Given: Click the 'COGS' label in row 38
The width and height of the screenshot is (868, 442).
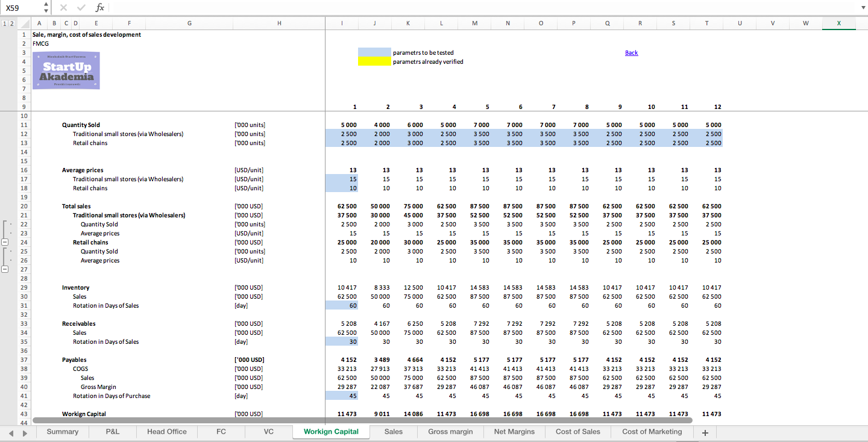Looking at the screenshot, I should 80,369.
